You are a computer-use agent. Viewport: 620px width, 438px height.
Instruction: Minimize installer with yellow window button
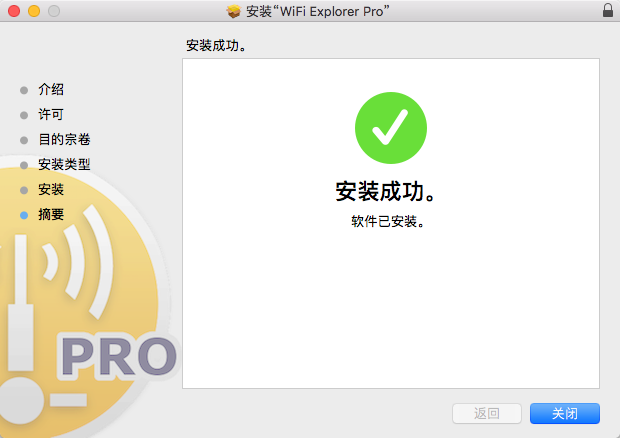click(34, 11)
